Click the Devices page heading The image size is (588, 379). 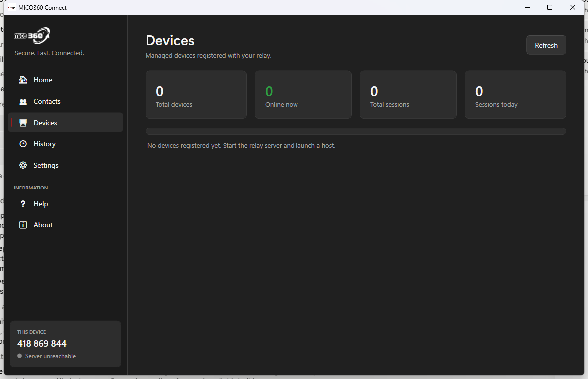coord(170,40)
